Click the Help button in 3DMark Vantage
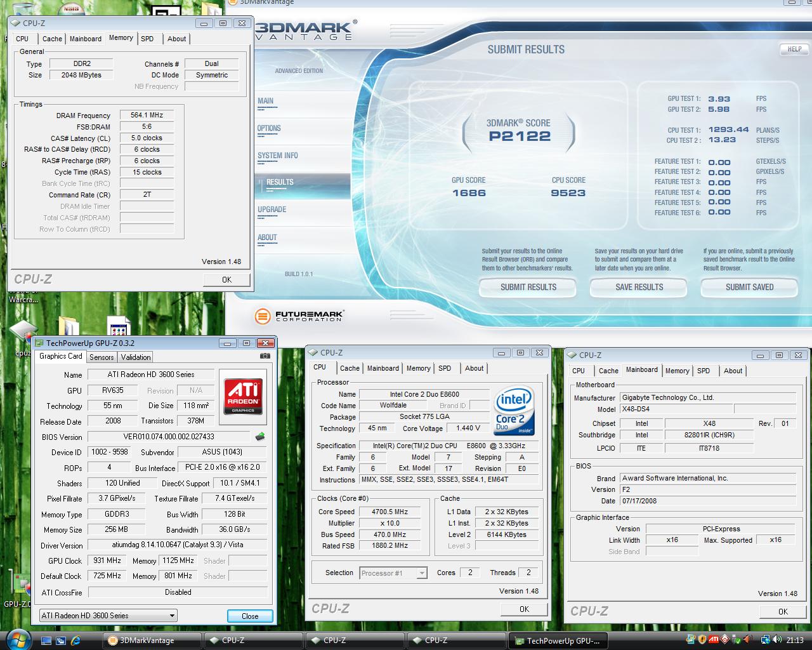Screen dimensions: 812x650 pyautogui.click(x=794, y=49)
